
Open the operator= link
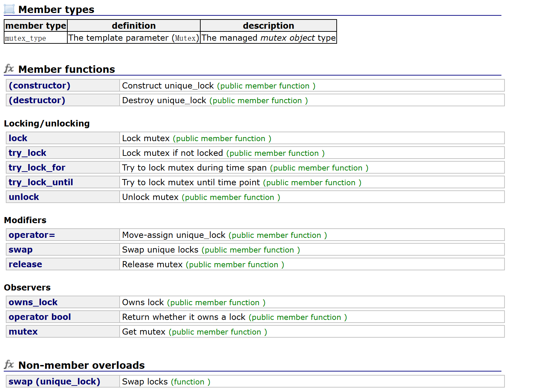point(32,235)
